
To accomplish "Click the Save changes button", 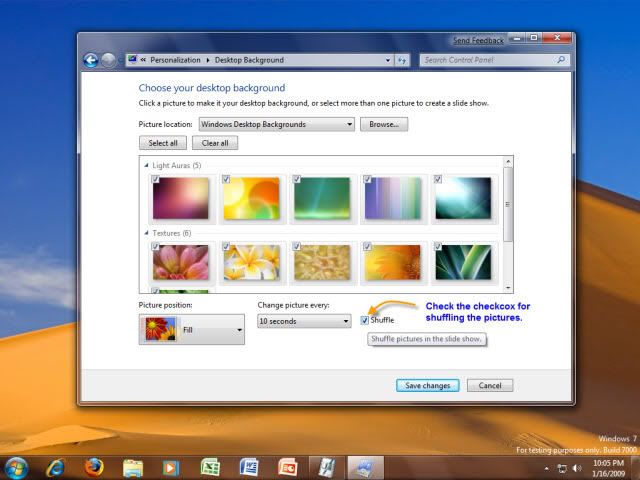I will 427,385.
